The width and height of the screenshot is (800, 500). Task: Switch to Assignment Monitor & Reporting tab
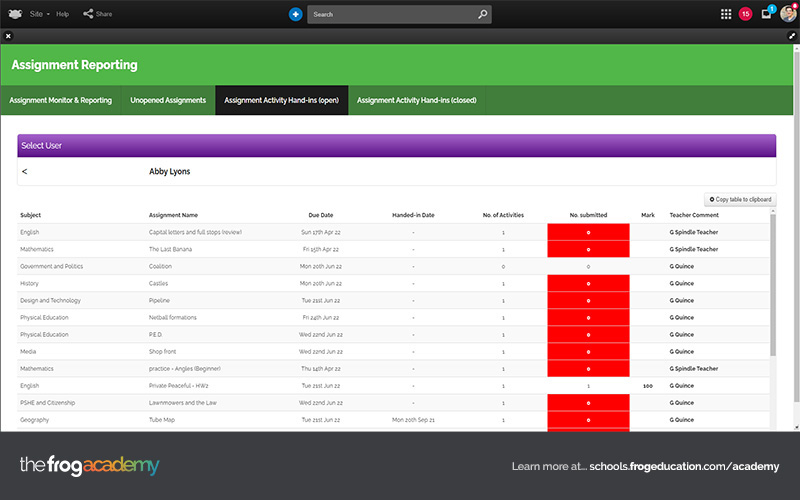pos(61,101)
